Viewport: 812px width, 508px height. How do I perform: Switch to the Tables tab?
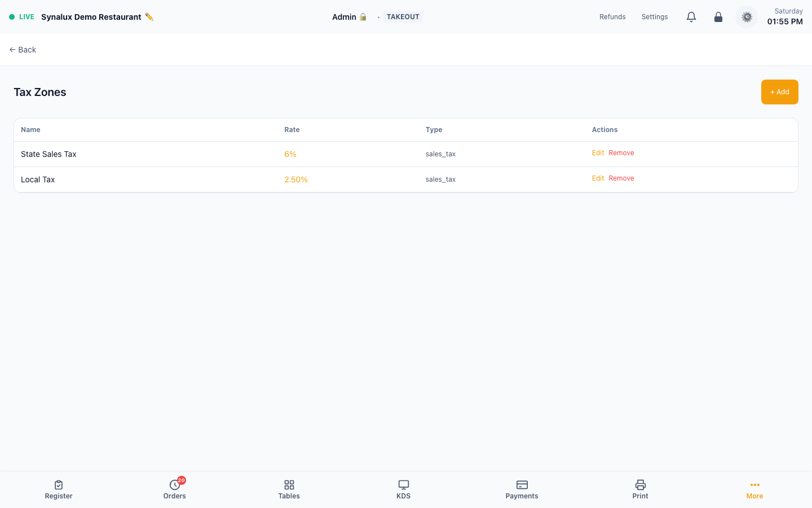pyautogui.click(x=289, y=489)
